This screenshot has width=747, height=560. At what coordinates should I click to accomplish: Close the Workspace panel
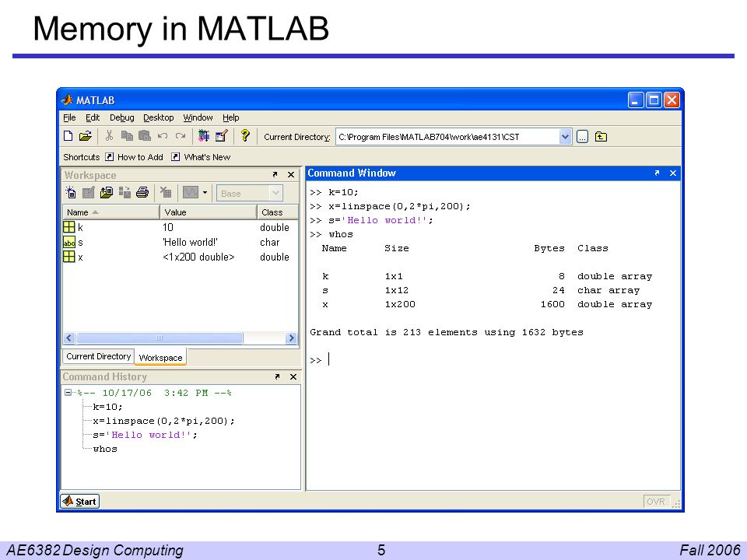pos(291,175)
